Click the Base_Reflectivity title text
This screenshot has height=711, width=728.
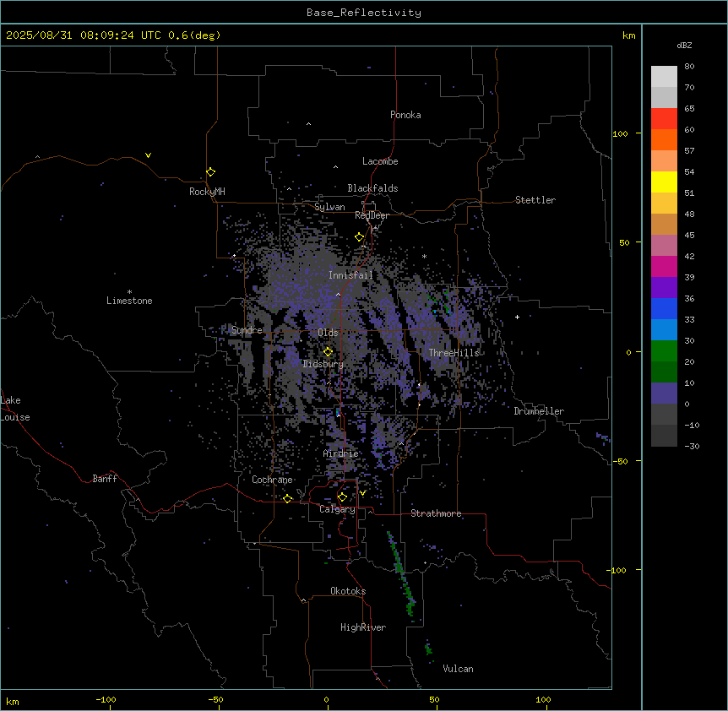(364, 13)
